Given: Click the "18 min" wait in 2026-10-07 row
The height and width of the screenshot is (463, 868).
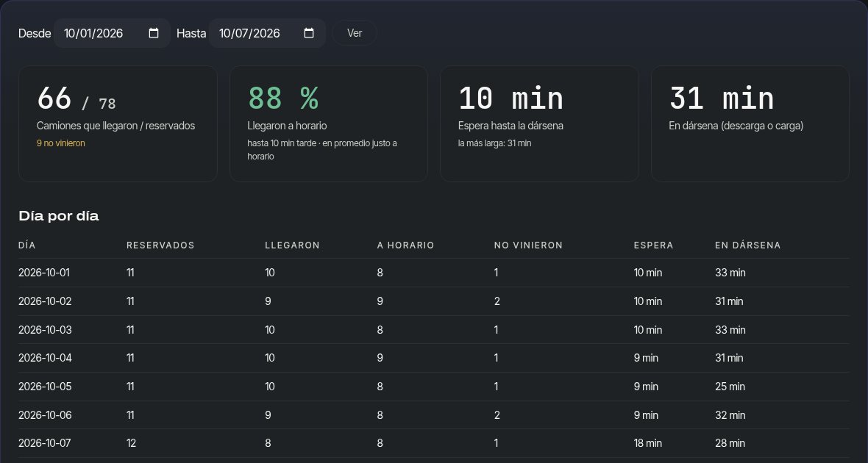Looking at the screenshot, I should point(648,443).
